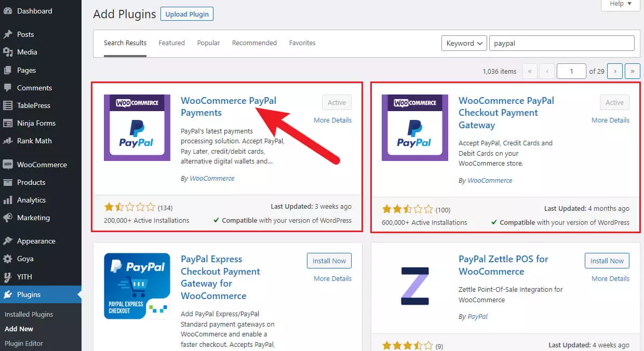Go to next page of results
The image size is (644, 351).
[615, 71]
